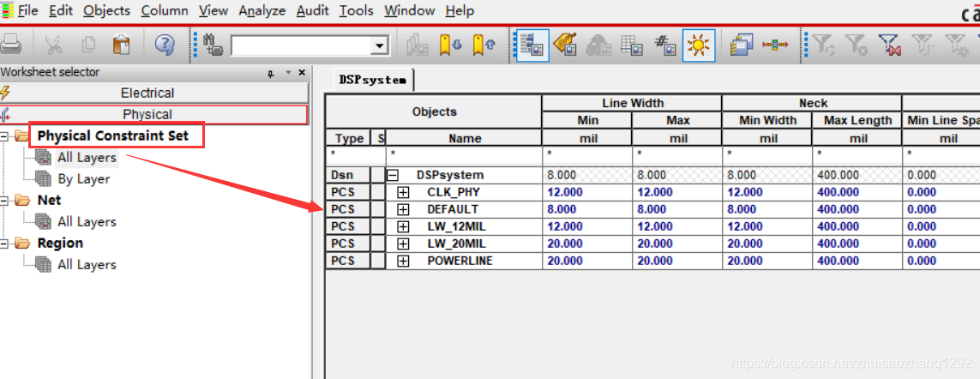Click the Print toolbar icon
980x379 pixels.
11,45
